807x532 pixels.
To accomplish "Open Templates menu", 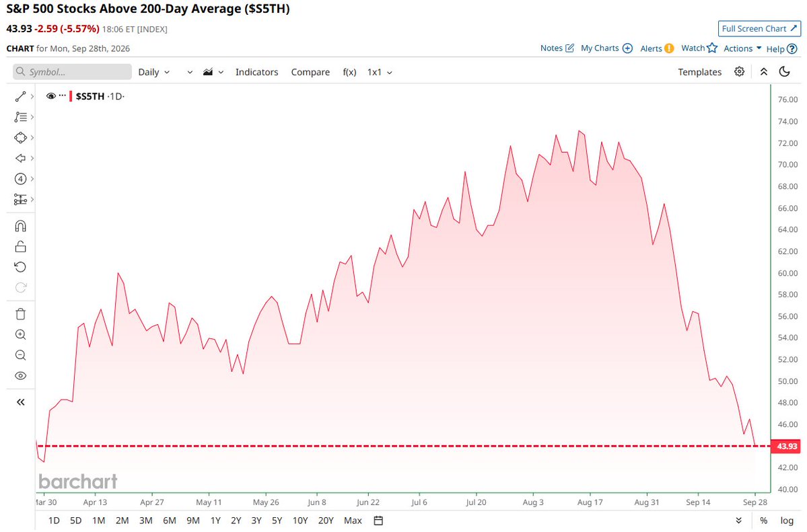I will [x=699, y=72].
